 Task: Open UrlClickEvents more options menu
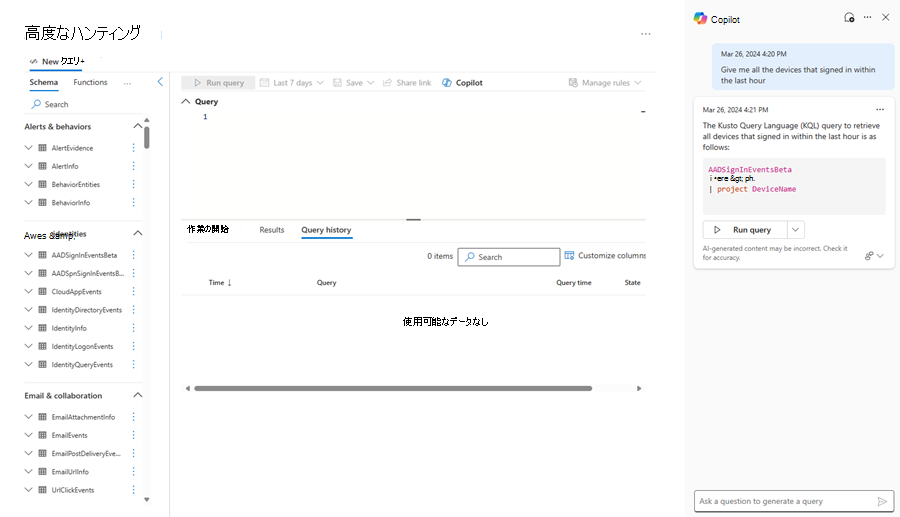coord(134,490)
